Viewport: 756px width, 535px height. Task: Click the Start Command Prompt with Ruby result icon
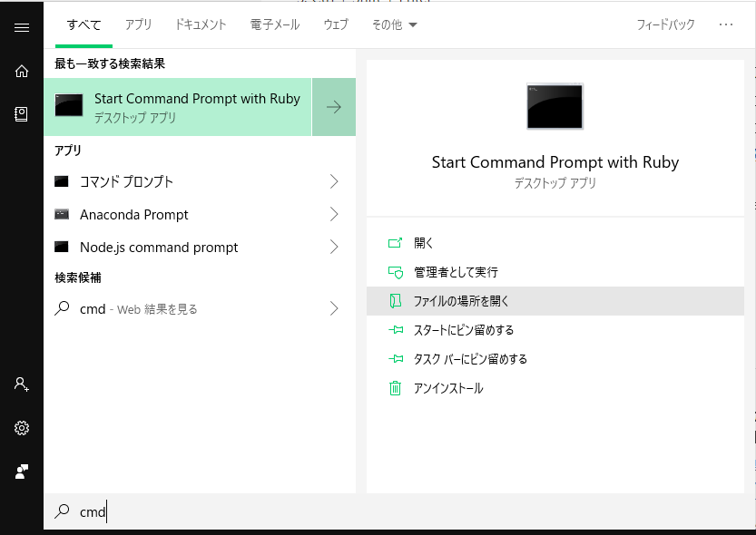pyautogui.click(x=68, y=105)
